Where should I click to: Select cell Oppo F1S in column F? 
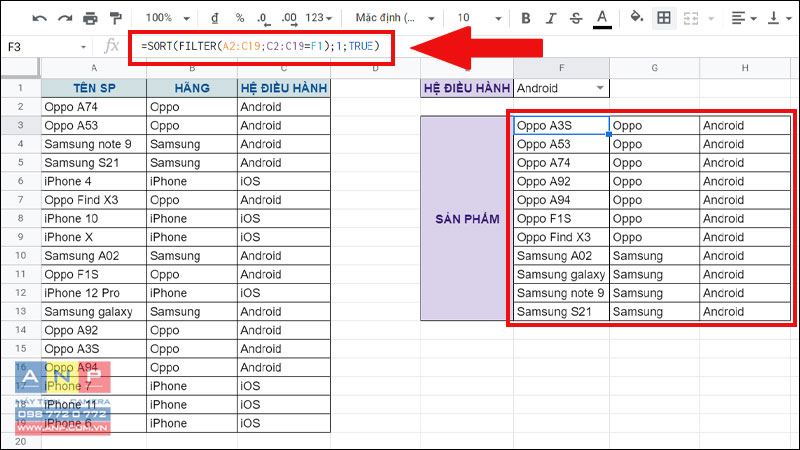tap(561, 218)
